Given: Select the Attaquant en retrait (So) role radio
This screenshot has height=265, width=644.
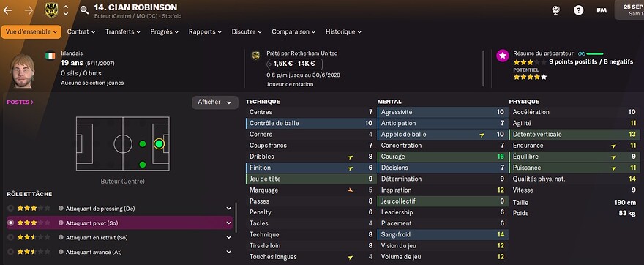Looking at the screenshot, I should tap(11, 237).
